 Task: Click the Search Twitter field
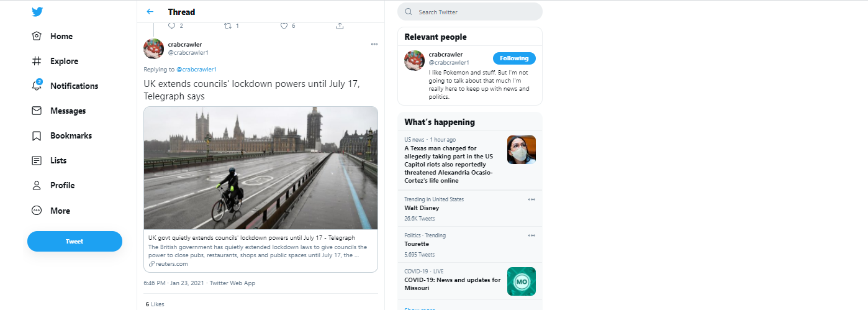(470, 12)
